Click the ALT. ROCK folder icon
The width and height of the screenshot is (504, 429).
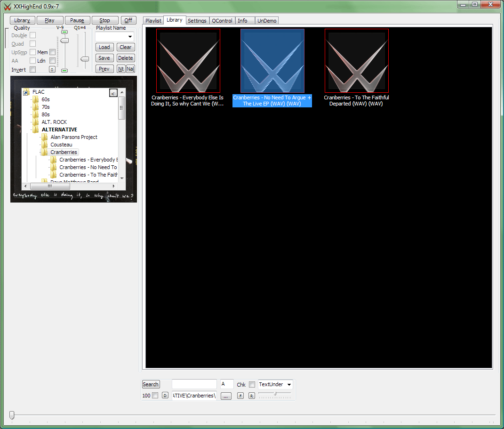[x=36, y=122]
